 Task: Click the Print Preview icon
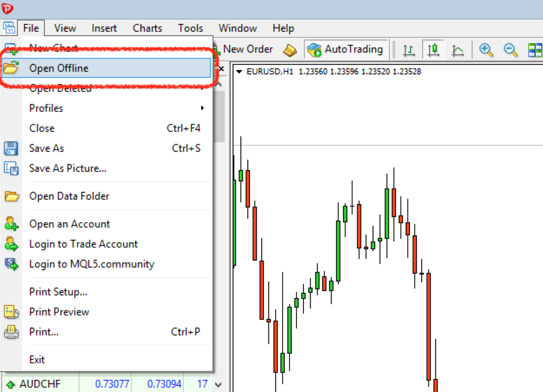click(11, 312)
